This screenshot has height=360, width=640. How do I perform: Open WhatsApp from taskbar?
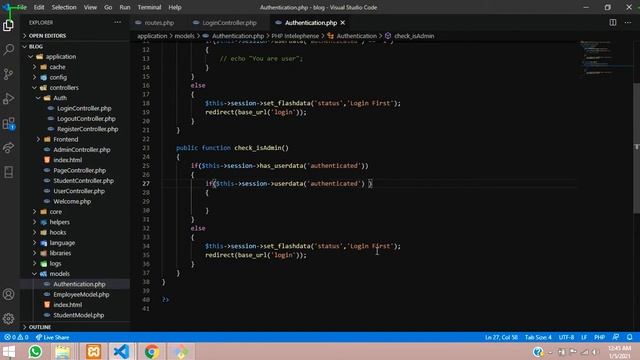[x=35, y=351]
